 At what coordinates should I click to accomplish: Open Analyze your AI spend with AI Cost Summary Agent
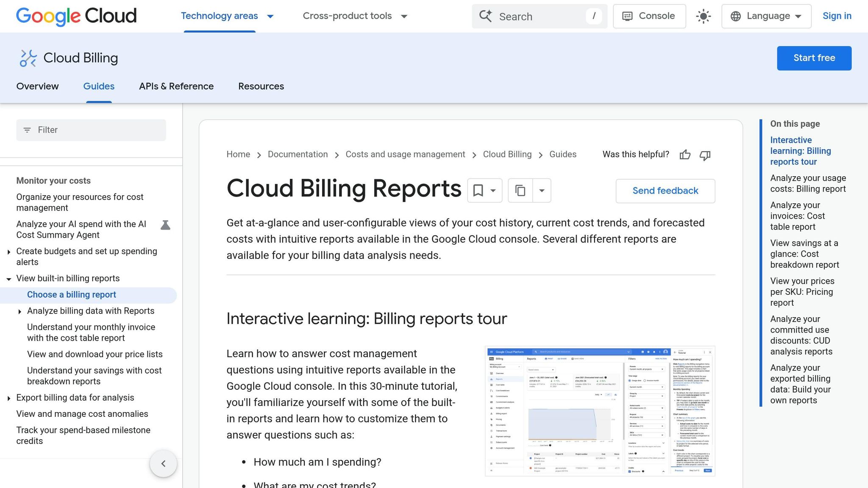[81, 230]
